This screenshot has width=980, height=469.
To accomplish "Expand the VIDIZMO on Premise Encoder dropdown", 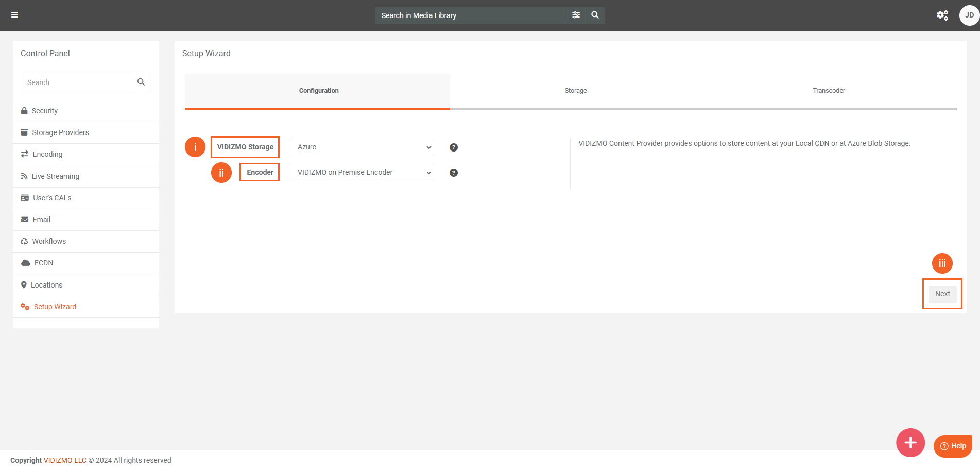I will [361, 173].
